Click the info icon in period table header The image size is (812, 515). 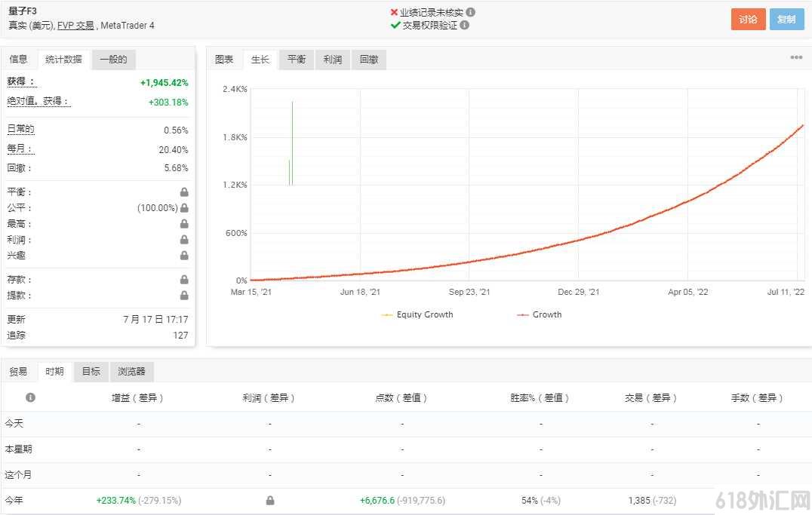tap(30, 397)
